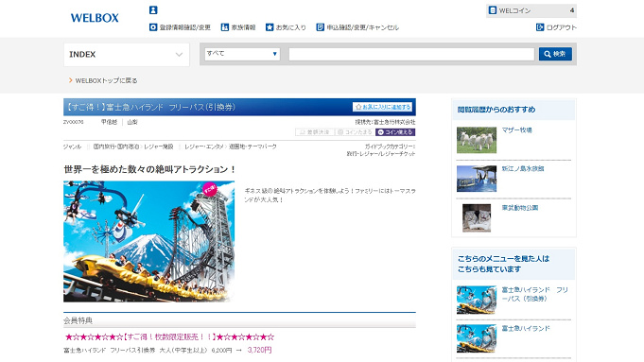Viewport: 644px width, 362px height.
Task: Click the 会員特典 section header
Action: click(x=239, y=320)
